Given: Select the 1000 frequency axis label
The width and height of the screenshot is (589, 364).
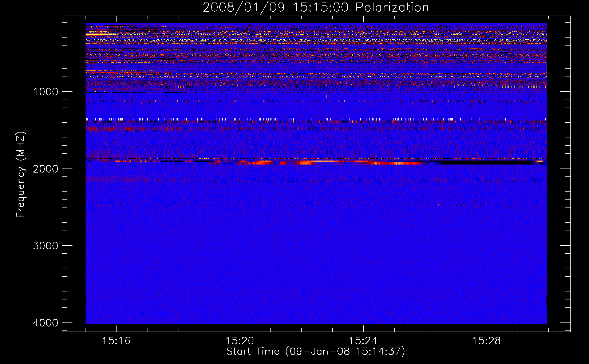Looking at the screenshot, I should [46, 92].
